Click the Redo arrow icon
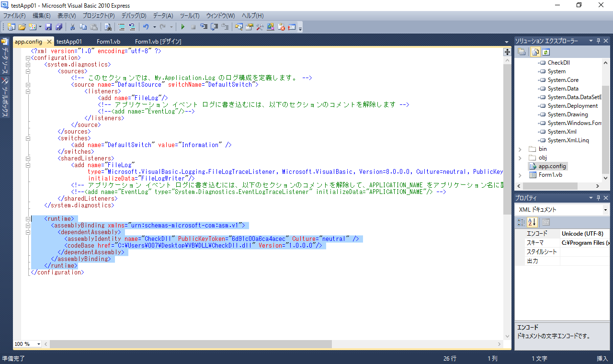The height and width of the screenshot is (364, 613). coord(163,27)
